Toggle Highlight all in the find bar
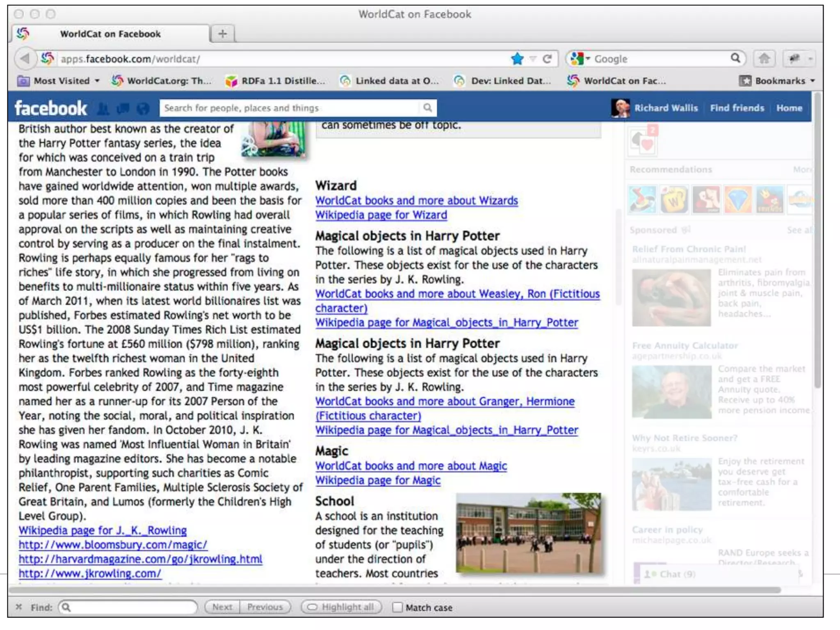The height and width of the screenshot is (630, 840). click(x=341, y=607)
